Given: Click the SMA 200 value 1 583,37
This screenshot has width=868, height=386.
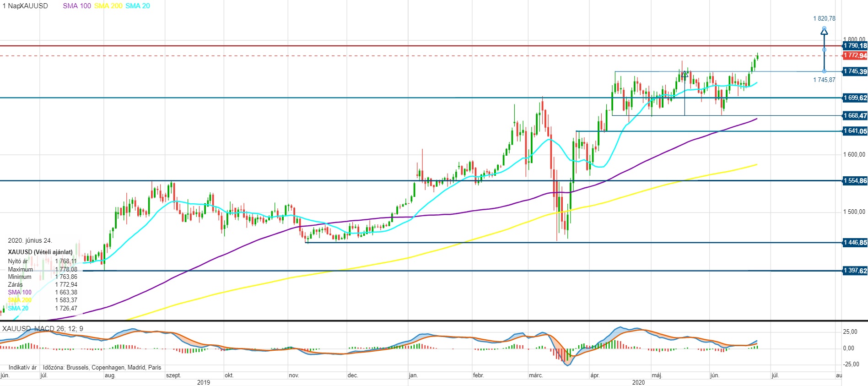Looking at the screenshot, I should (66, 300).
